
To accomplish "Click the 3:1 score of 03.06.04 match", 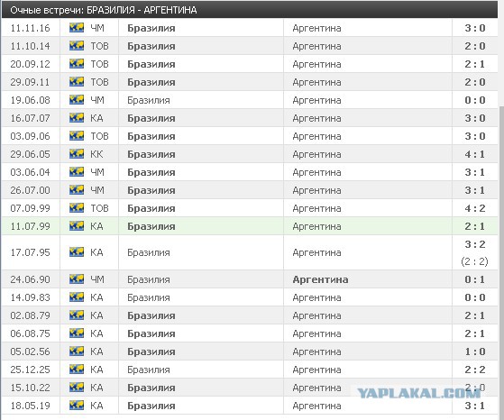I will [475, 172].
